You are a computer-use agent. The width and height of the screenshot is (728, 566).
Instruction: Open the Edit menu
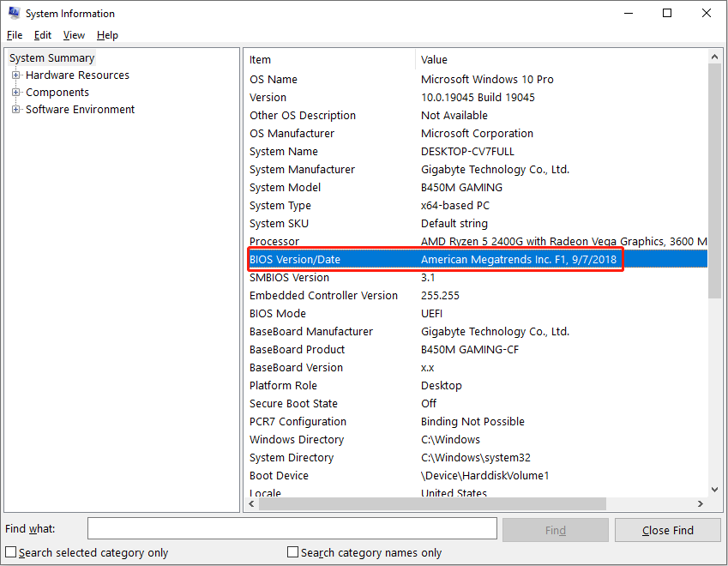(42, 34)
